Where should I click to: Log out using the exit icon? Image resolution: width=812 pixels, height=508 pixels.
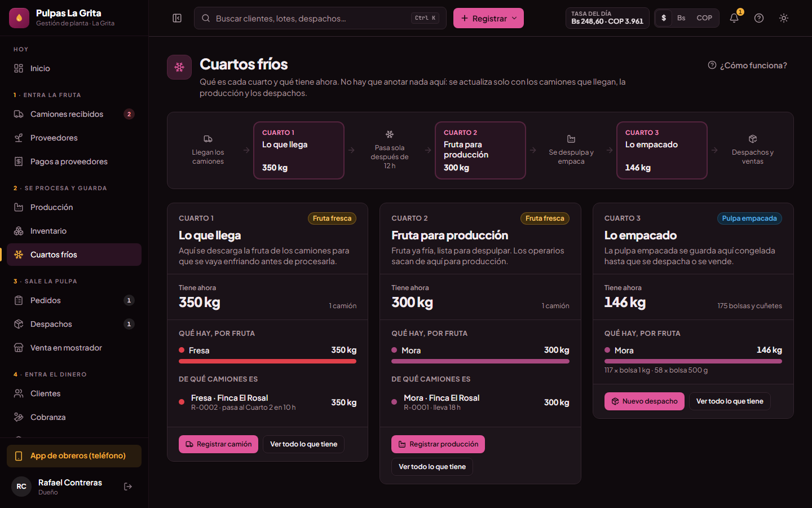(128, 487)
